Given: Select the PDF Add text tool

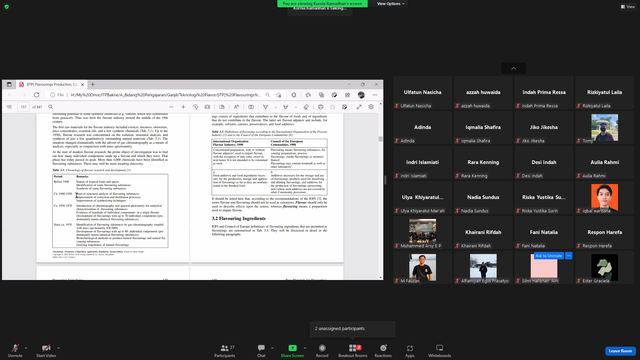Looking at the screenshot, I should [251, 107].
